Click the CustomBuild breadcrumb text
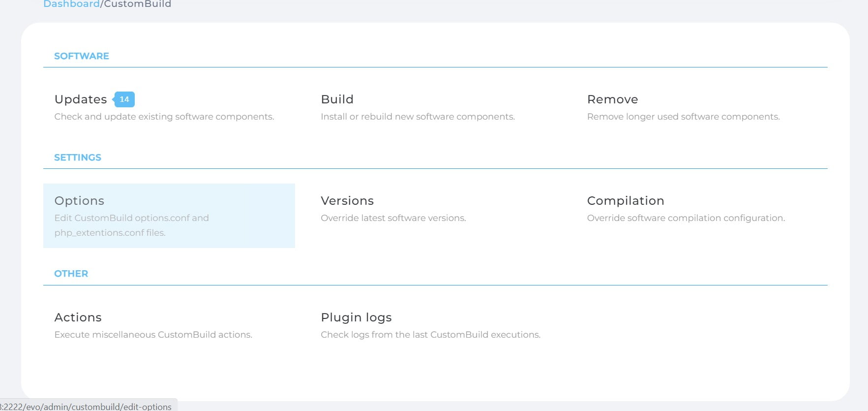This screenshot has height=411, width=868. [x=138, y=4]
